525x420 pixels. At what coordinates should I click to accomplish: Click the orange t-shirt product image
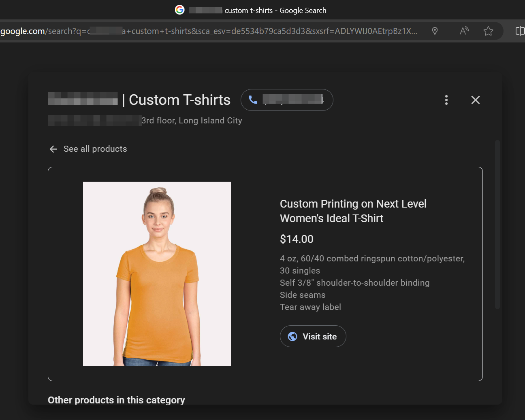(x=157, y=274)
